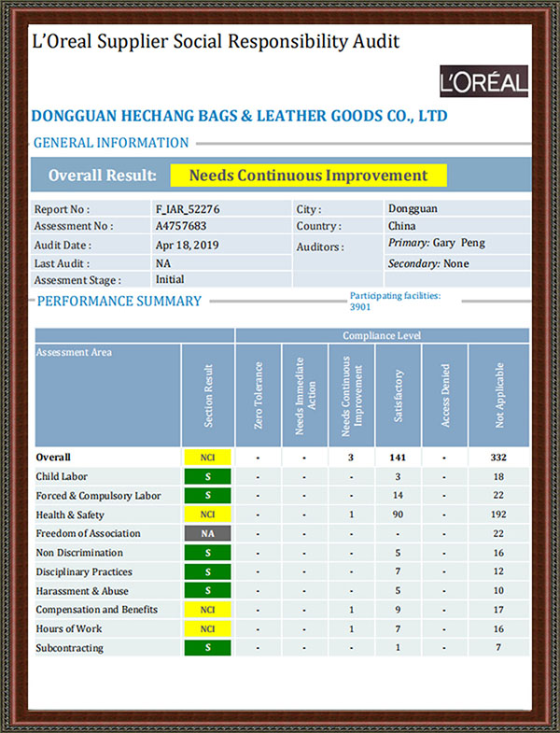560x733 pixels.
Task: Click Overall needs continuous improvement count 3
Action: (351, 458)
